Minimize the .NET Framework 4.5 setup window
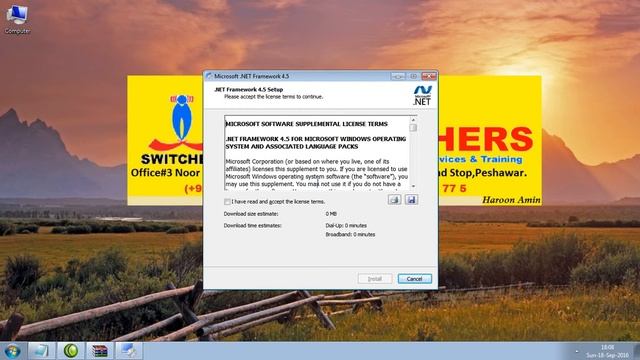This screenshot has width=640, height=360. coord(398,76)
